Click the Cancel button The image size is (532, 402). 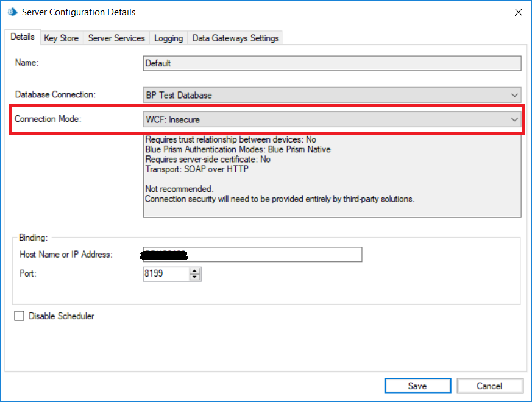[489, 386]
